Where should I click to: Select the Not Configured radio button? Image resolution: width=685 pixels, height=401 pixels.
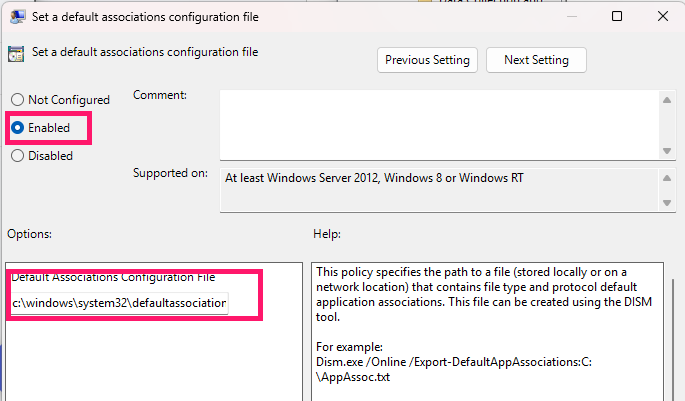(60, 100)
